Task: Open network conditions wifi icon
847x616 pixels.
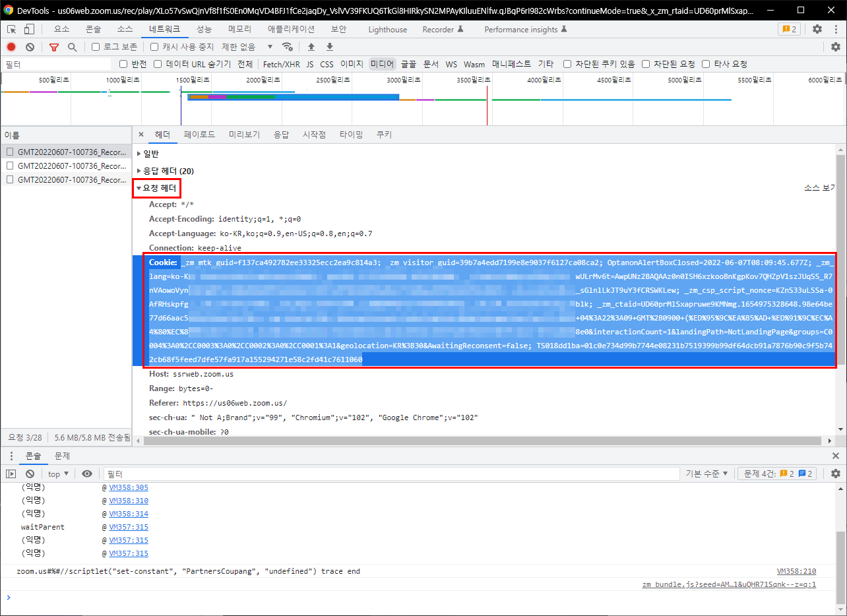Action: [x=288, y=47]
